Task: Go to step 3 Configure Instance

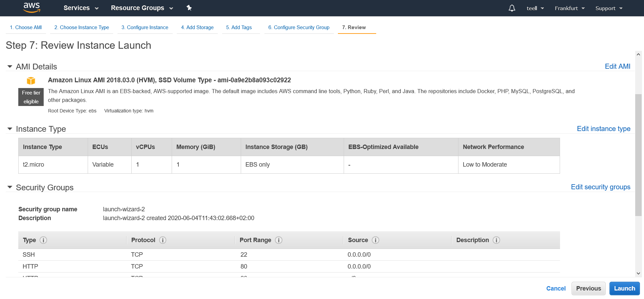Action: 145,27
